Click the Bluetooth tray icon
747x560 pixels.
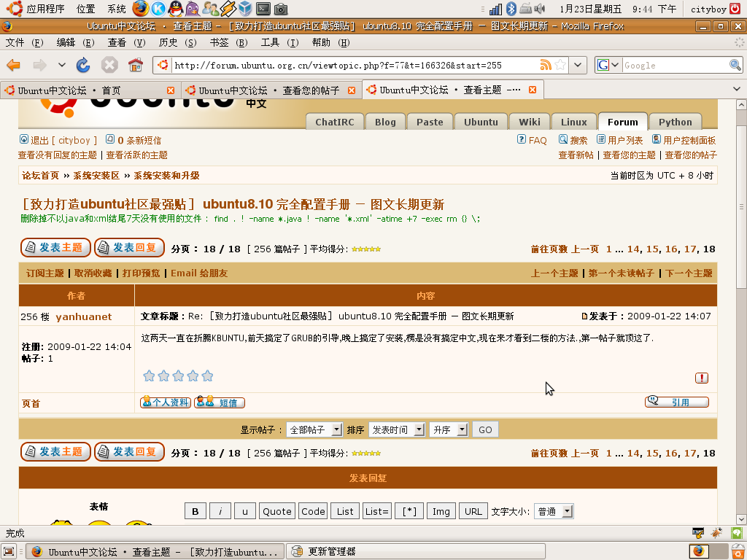coord(511,9)
